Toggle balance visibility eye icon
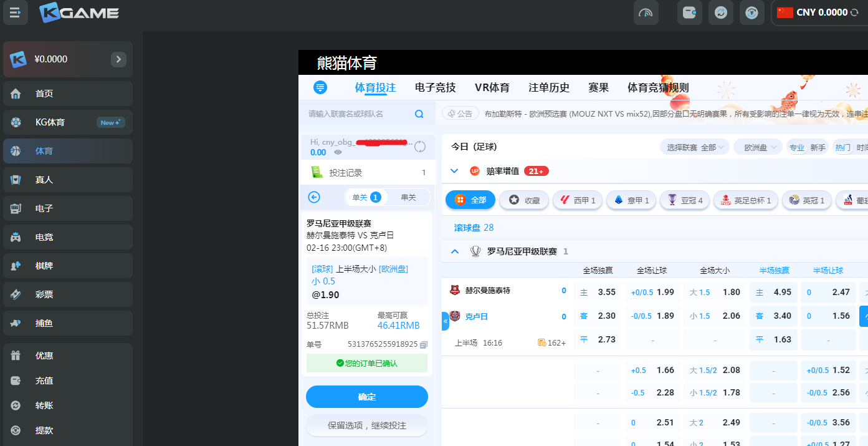The image size is (868, 446). 338,152
